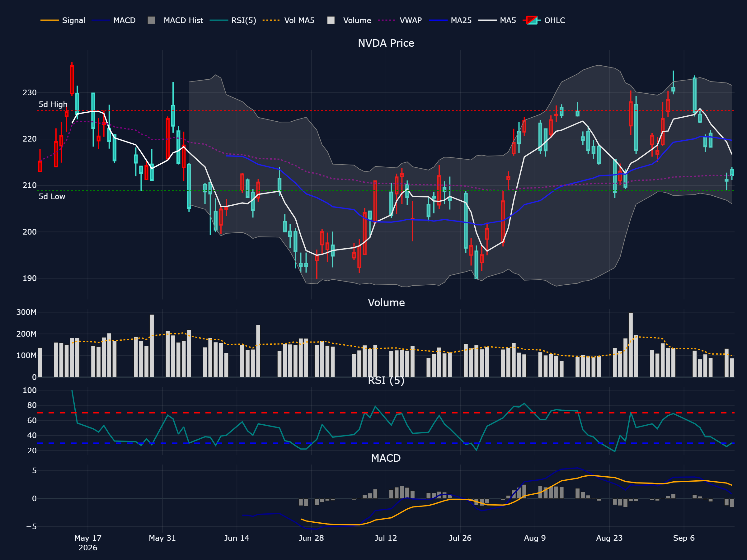Click the "−5" MACD axis label
This screenshot has width=747, height=560.
click(x=32, y=527)
